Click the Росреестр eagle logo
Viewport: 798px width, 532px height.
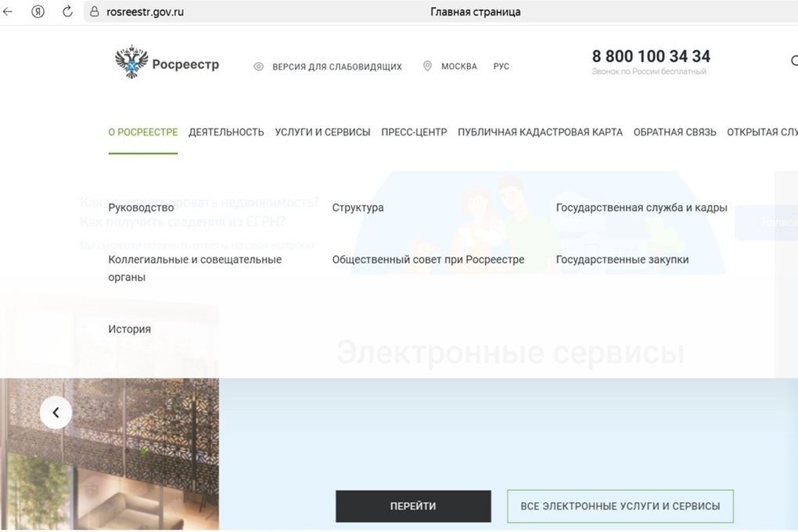131,62
